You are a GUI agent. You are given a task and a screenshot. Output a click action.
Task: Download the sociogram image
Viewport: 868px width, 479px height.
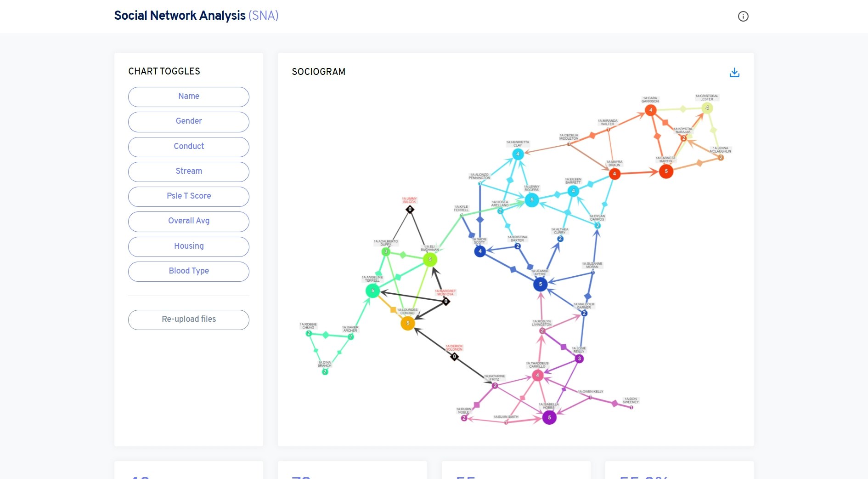tap(734, 72)
